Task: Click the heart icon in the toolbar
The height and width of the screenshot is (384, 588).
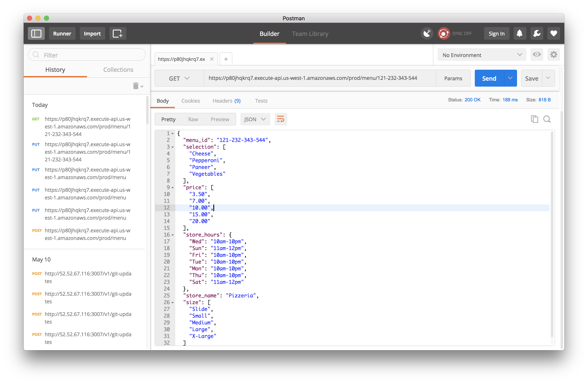Action: (x=553, y=34)
